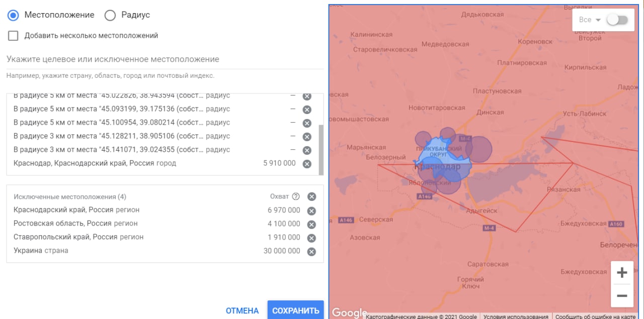This screenshot has width=644, height=319.
Task: Select the Краснодар city row text
Action: [x=95, y=163]
